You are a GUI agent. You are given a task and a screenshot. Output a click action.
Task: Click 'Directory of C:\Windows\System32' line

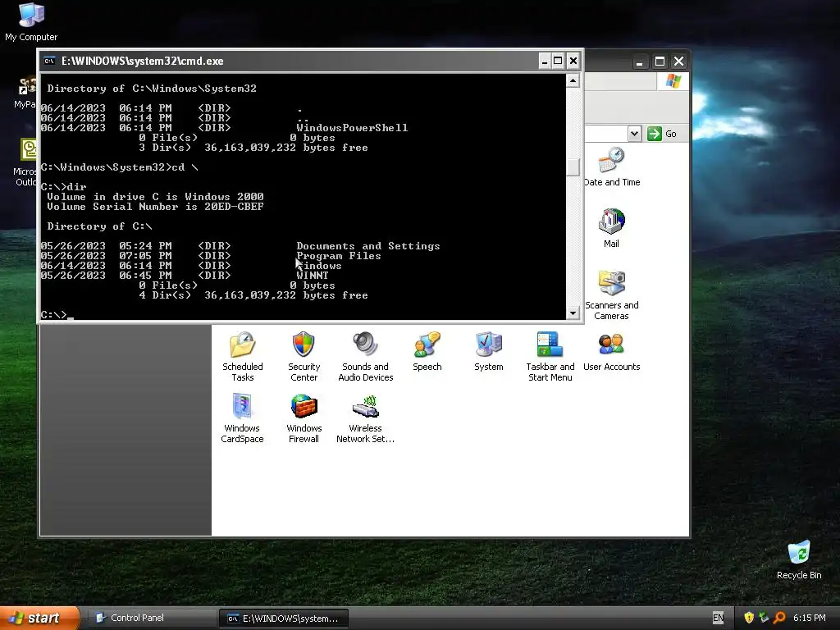tap(152, 89)
